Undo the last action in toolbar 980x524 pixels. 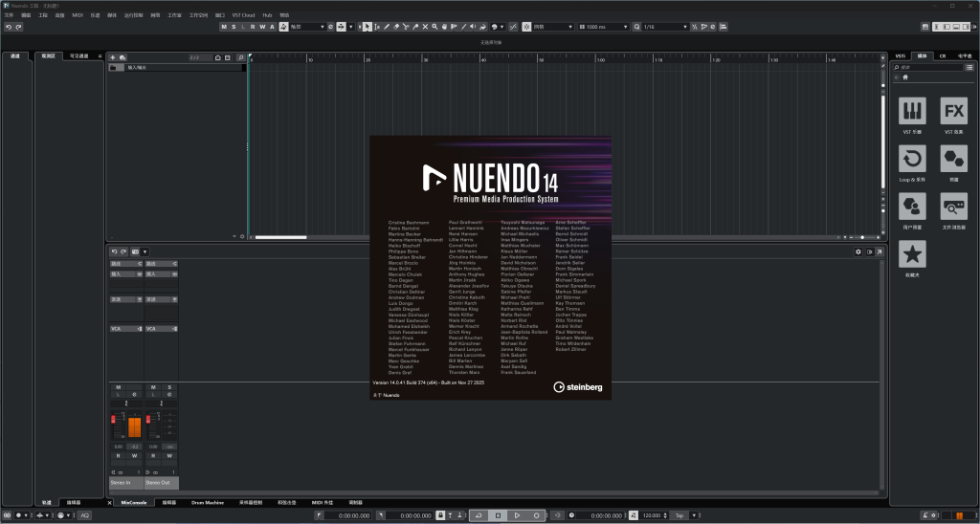8,27
